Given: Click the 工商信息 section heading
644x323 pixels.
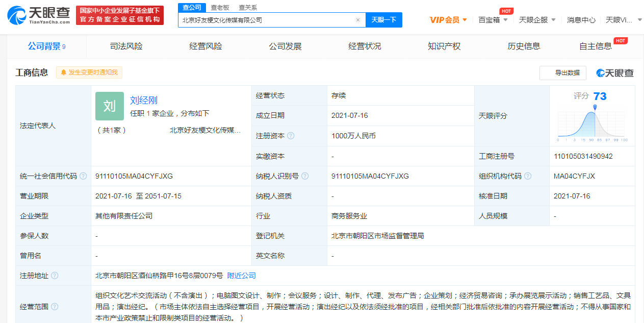Looking at the screenshot, I should [32, 72].
